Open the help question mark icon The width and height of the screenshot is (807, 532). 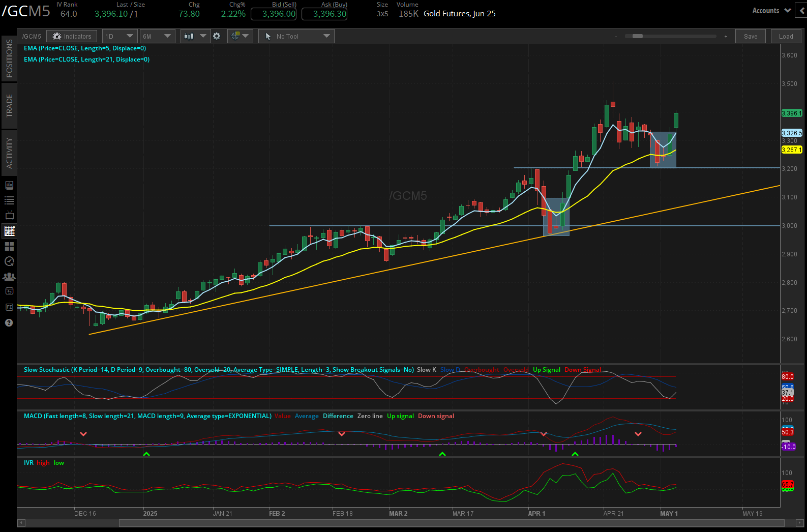click(9, 322)
